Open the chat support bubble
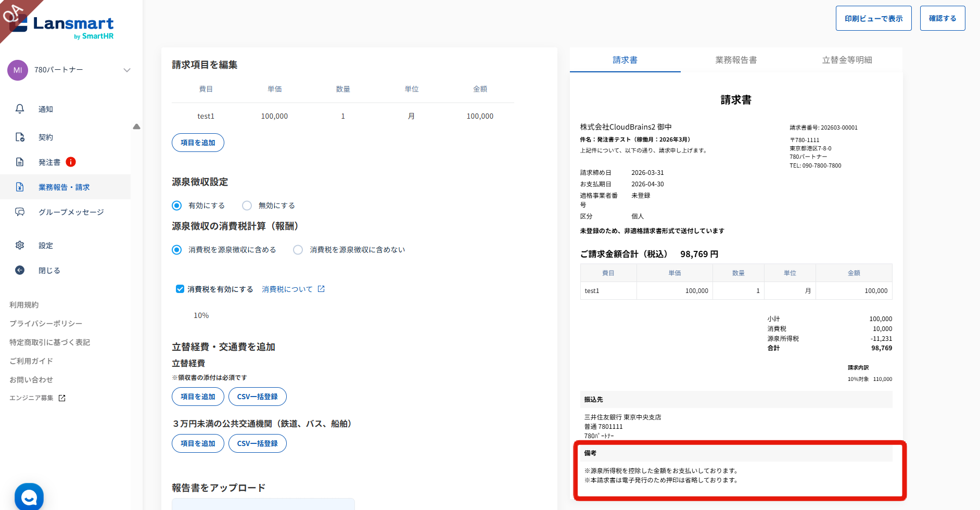 pyautogui.click(x=29, y=497)
